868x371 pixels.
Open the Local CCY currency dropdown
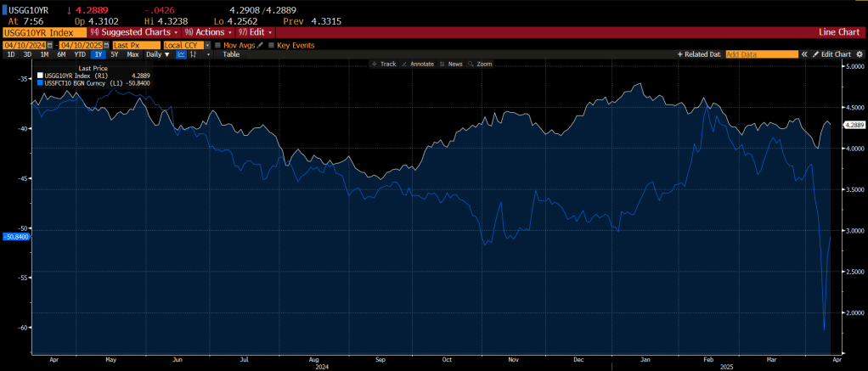(x=185, y=45)
